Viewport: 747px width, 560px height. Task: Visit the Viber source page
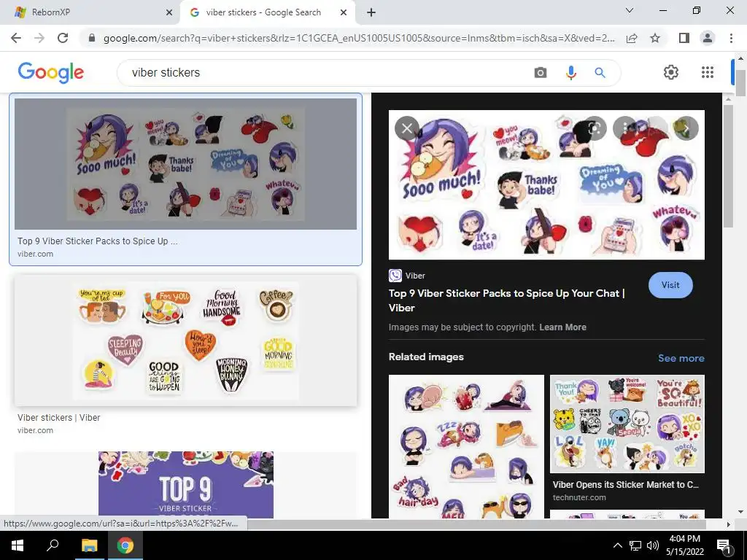(670, 285)
